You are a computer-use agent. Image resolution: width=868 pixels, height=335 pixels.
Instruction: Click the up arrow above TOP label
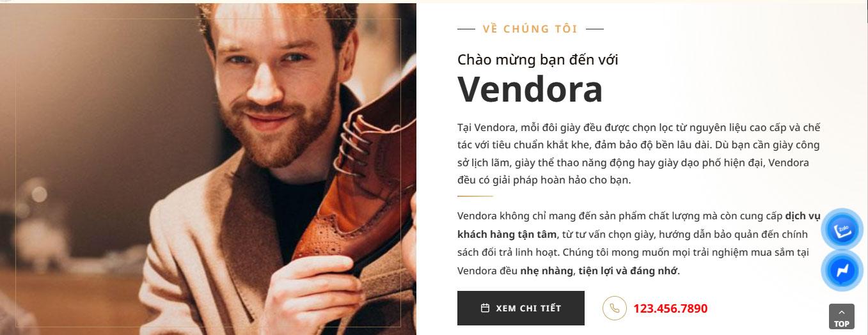click(x=842, y=311)
